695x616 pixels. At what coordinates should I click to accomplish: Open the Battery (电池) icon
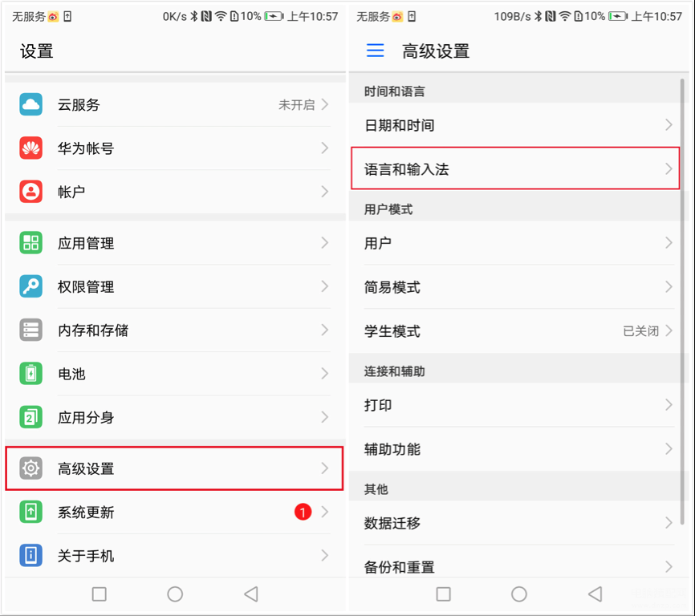tap(31, 373)
